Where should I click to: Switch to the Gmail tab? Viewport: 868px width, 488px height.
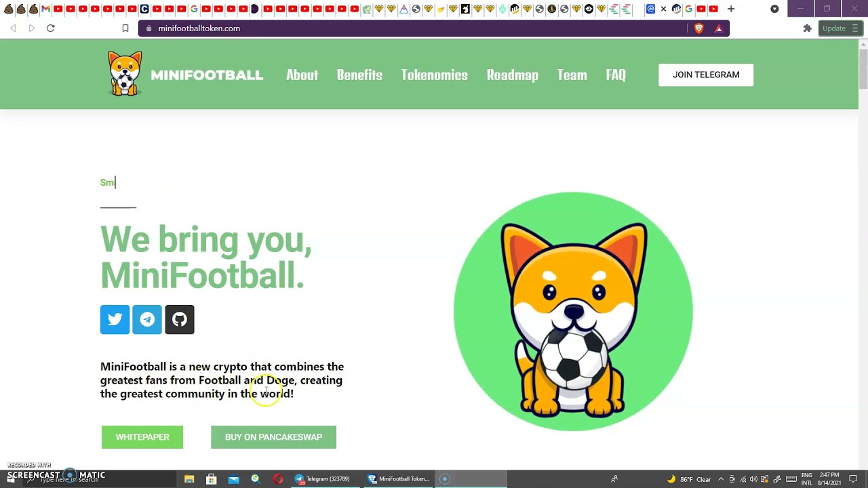(45, 9)
